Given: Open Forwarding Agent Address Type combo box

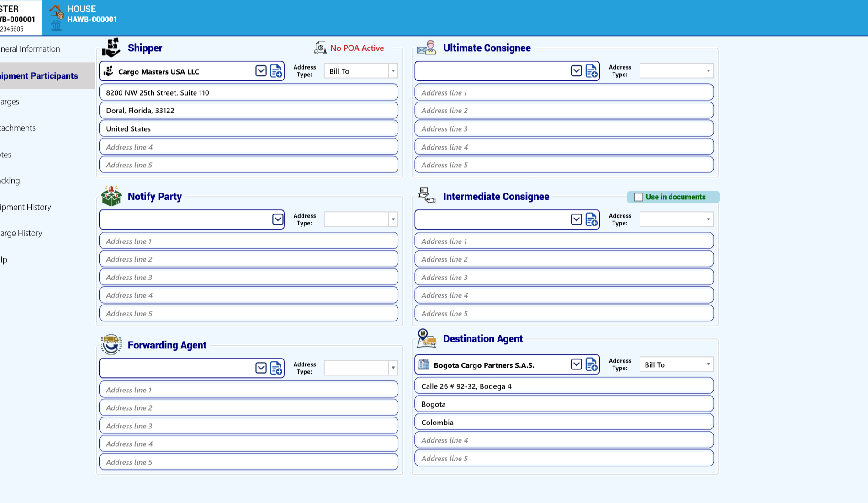Looking at the screenshot, I should [x=360, y=368].
